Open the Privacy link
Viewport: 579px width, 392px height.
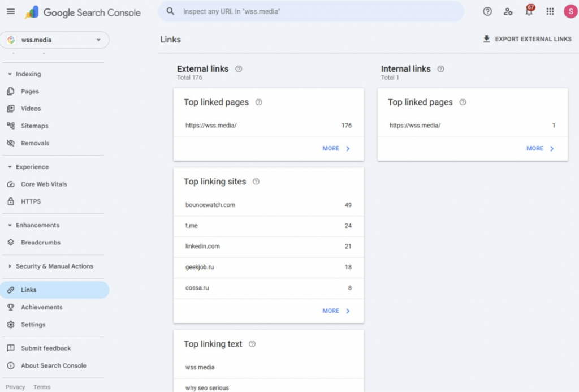(x=15, y=387)
